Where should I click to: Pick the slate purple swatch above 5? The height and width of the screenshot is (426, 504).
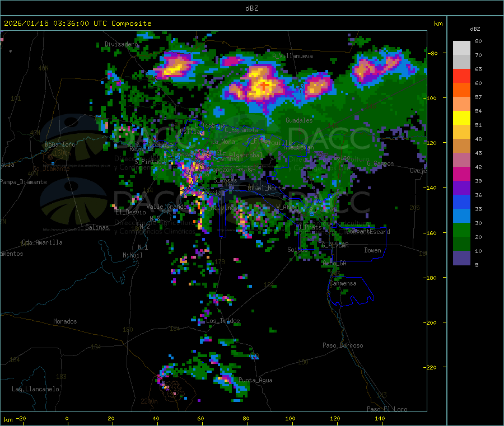point(461,258)
